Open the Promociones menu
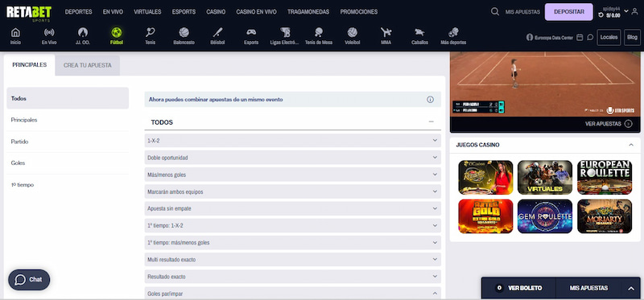 358,12
